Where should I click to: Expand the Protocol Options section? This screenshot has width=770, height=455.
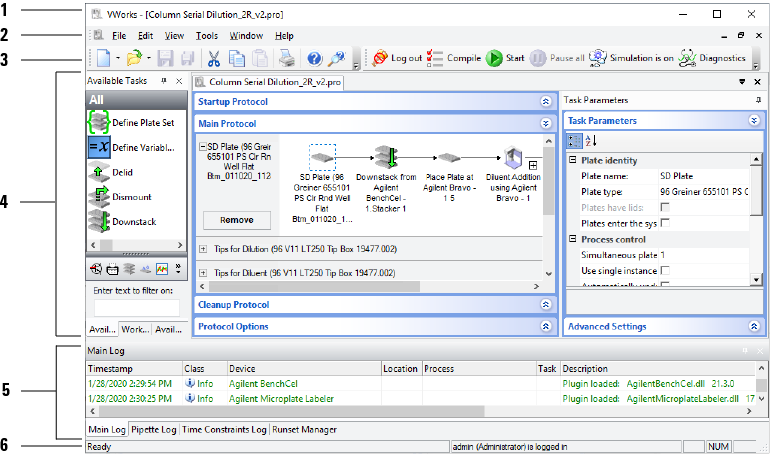(x=546, y=326)
